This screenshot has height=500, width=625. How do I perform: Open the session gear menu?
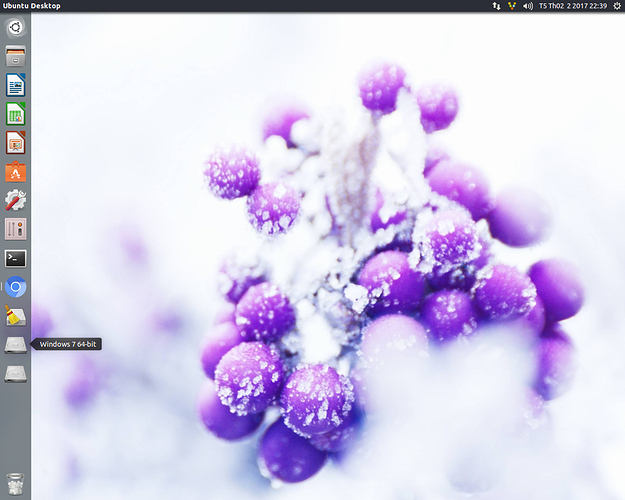(x=617, y=6)
